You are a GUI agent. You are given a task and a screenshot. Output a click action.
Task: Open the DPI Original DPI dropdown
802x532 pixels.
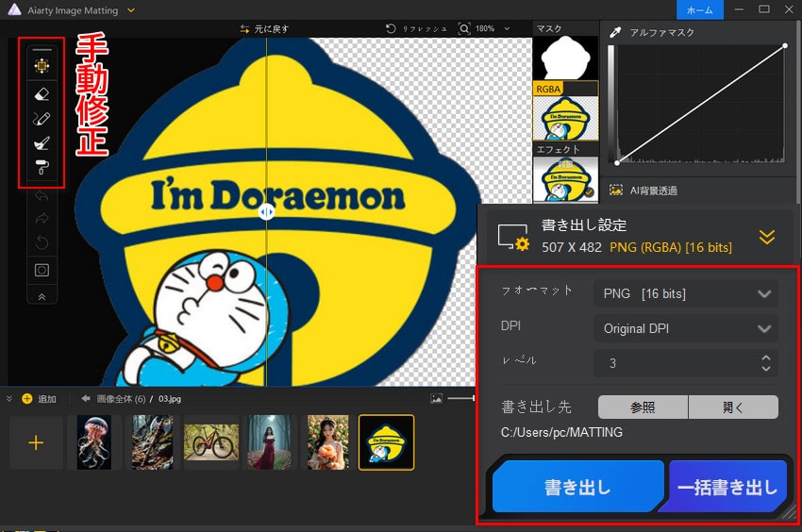[685, 328]
